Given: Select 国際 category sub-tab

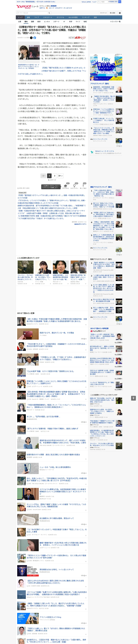Looking at the screenshot, I should coord(32,21).
